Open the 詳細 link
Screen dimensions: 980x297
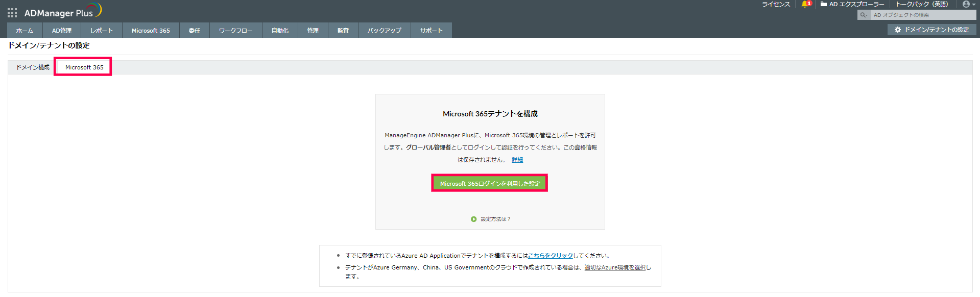tap(517, 160)
